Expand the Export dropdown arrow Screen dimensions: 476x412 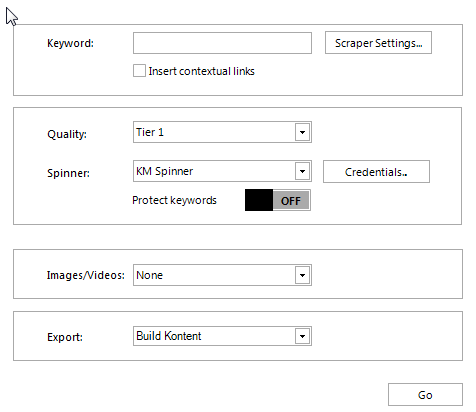[x=302, y=336]
